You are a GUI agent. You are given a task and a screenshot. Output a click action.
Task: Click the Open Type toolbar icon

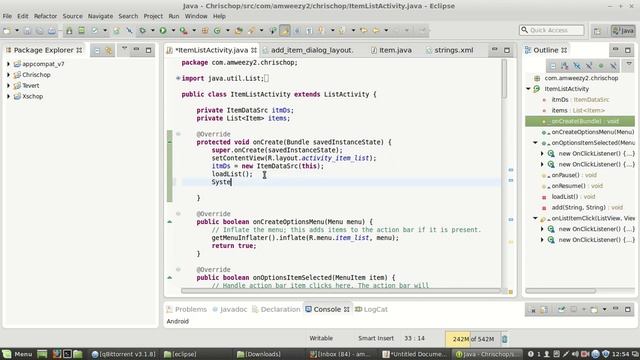click(239, 31)
